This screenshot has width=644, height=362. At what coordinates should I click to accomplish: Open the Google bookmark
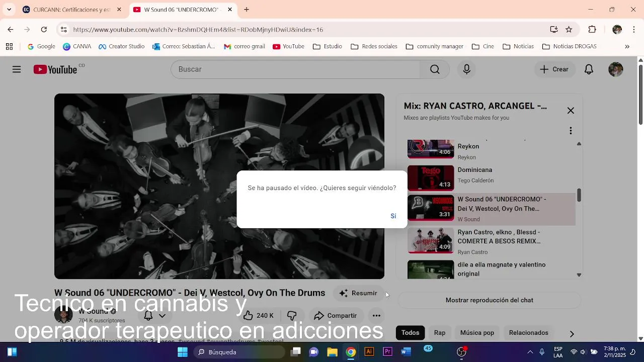coord(41,47)
